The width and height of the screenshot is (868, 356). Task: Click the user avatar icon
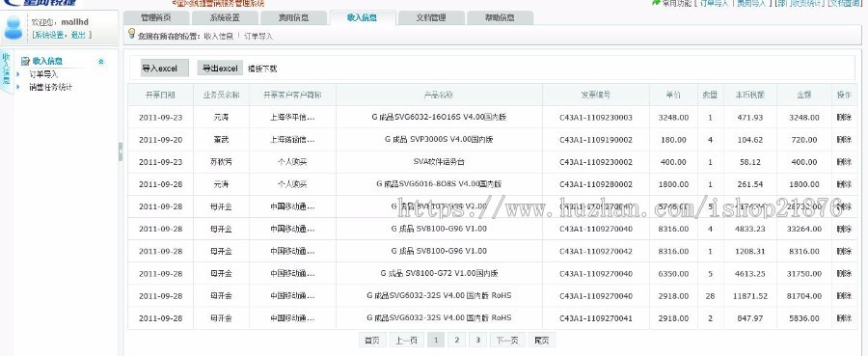coord(14,28)
